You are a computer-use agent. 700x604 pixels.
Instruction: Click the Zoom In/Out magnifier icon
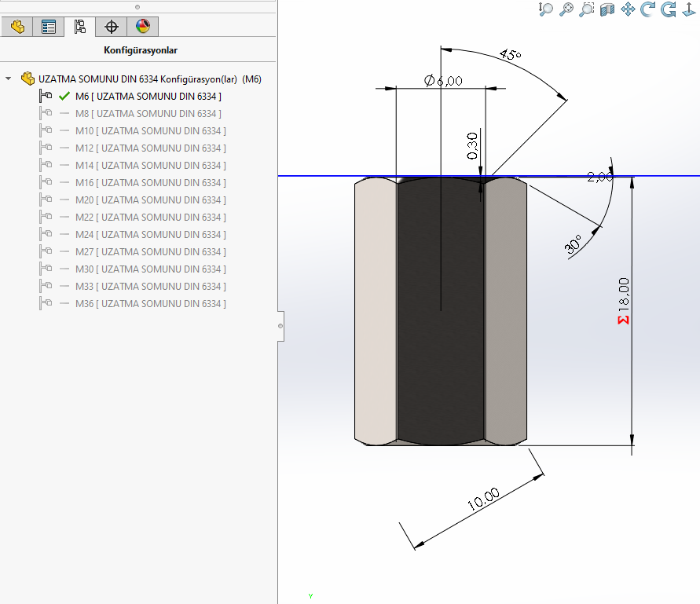(546, 9)
